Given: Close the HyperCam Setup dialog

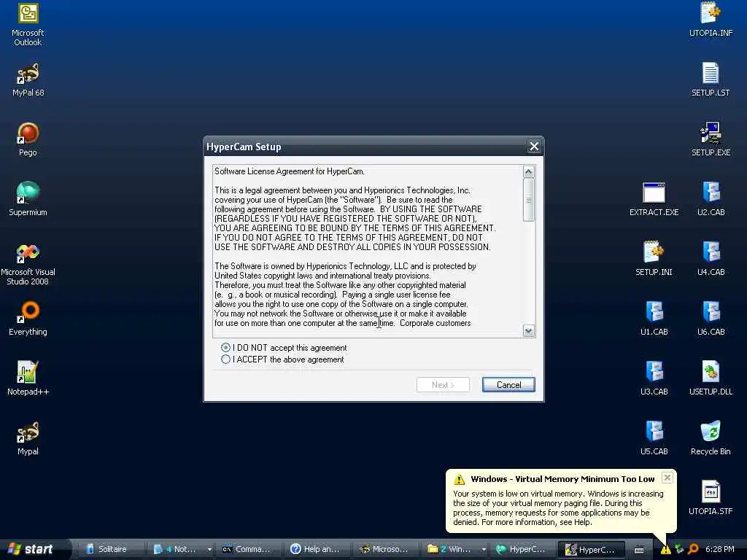Looking at the screenshot, I should (x=534, y=146).
